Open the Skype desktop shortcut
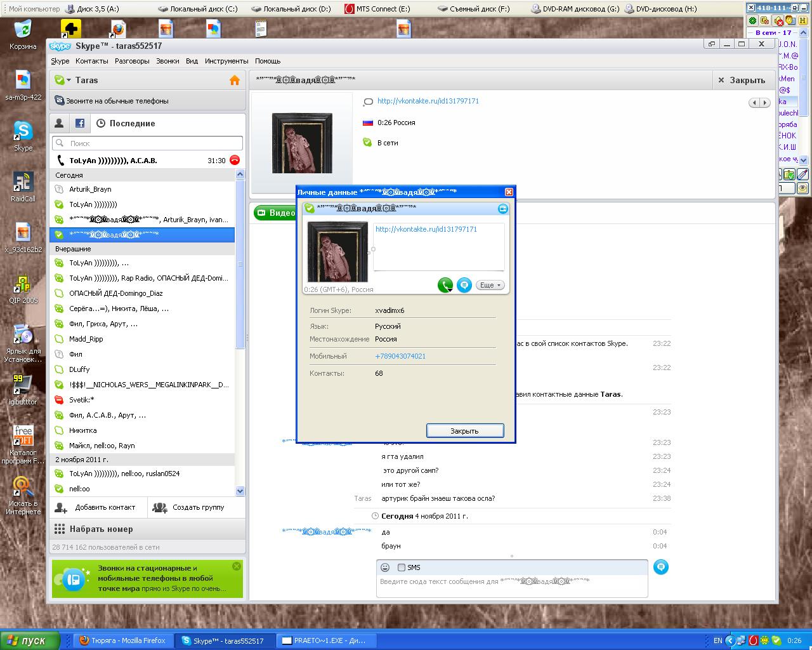 tap(23, 136)
